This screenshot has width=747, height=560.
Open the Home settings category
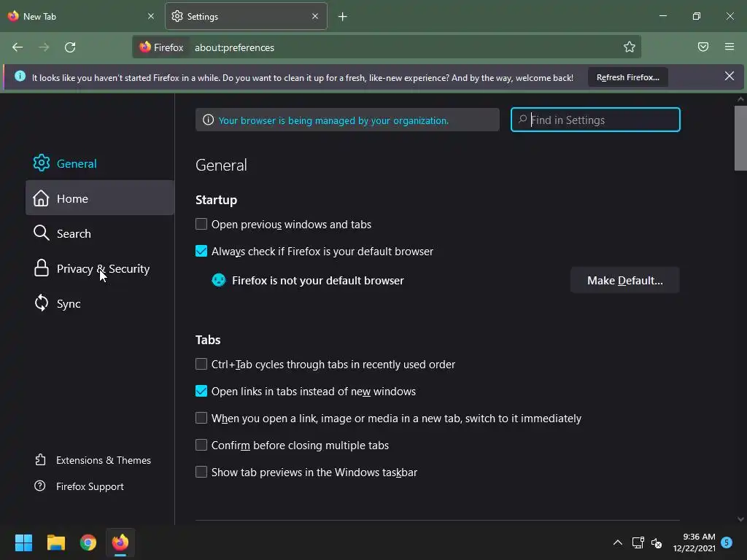[99, 198]
